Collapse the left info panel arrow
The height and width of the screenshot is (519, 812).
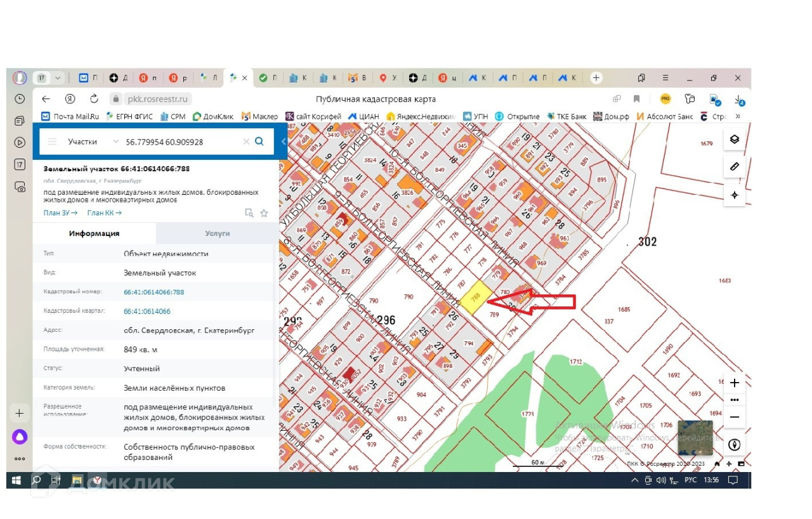(284, 141)
